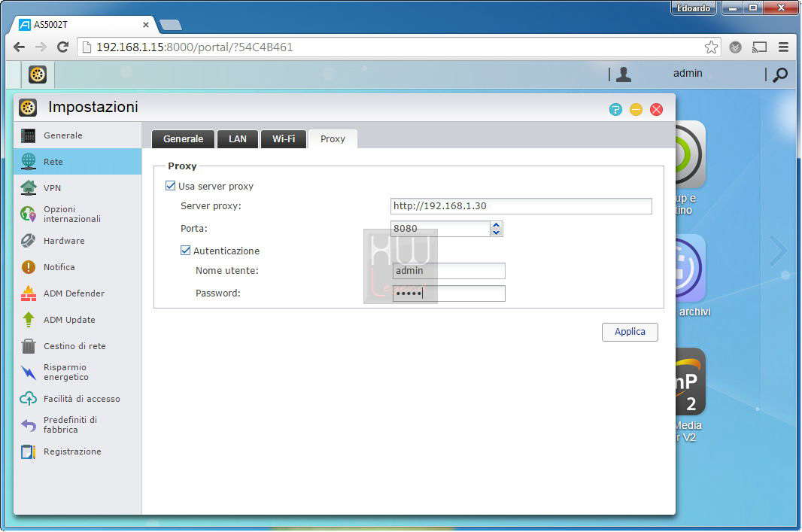The width and height of the screenshot is (802, 532).
Task: Select the Rete globe icon
Action: (28, 162)
